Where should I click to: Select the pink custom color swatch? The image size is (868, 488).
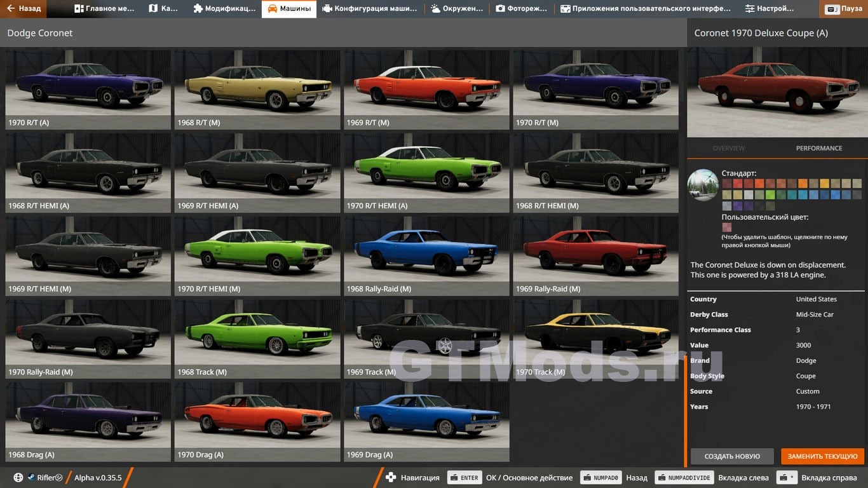727,227
